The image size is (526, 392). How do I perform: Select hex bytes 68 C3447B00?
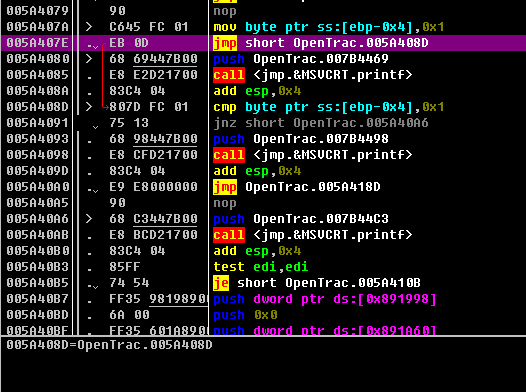point(153,219)
